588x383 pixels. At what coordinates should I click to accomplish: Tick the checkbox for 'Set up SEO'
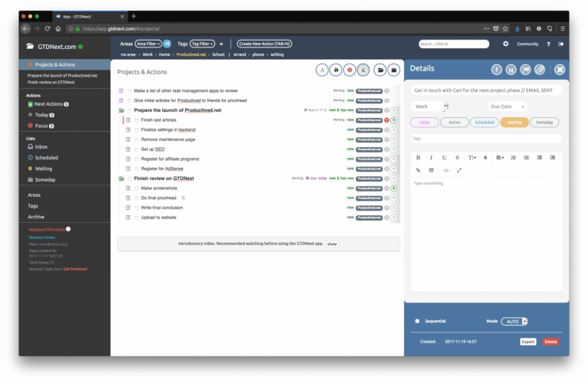[137, 149]
